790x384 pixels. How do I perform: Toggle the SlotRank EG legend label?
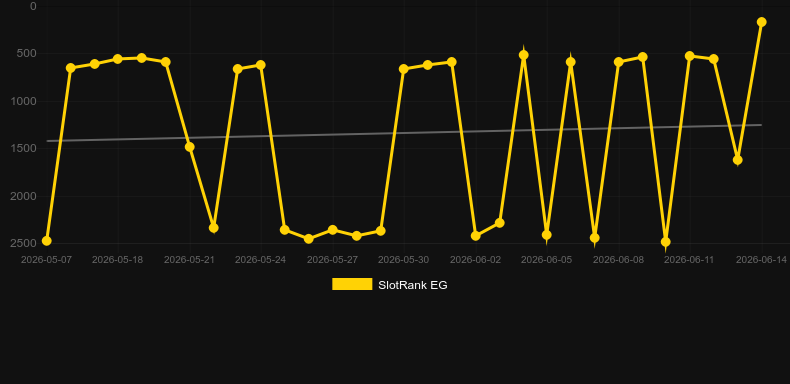[x=413, y=285]
